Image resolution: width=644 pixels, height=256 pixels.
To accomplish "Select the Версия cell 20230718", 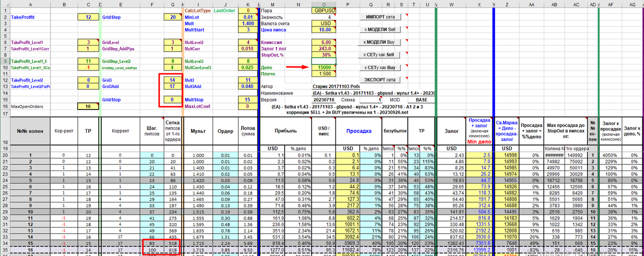I will point(324,99).
